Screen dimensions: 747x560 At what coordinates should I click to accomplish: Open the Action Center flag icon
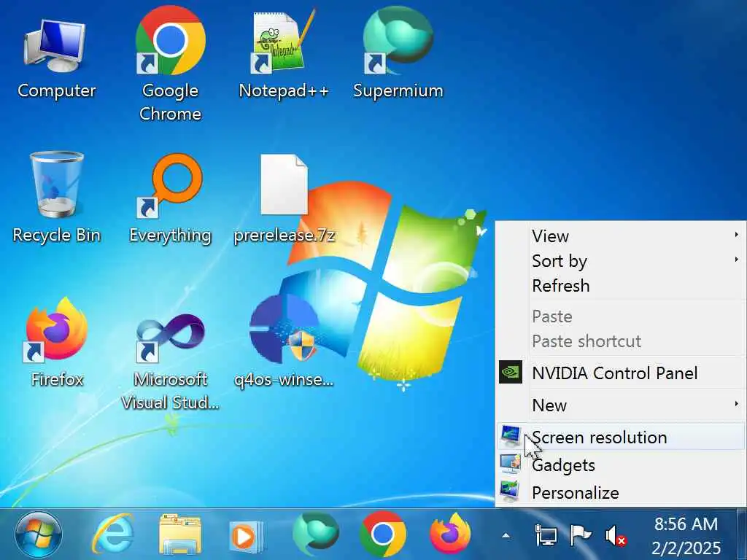pos(580,535)
